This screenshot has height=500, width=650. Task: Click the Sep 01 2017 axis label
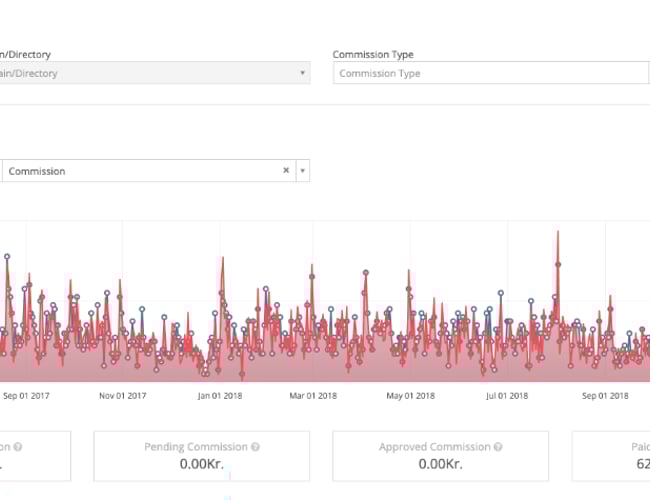coord(26,395)
